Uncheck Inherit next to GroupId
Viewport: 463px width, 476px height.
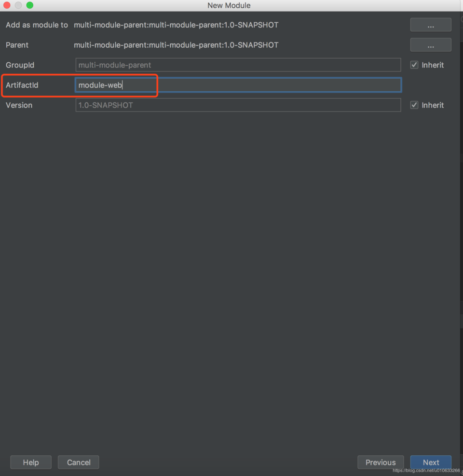[414, 65]
